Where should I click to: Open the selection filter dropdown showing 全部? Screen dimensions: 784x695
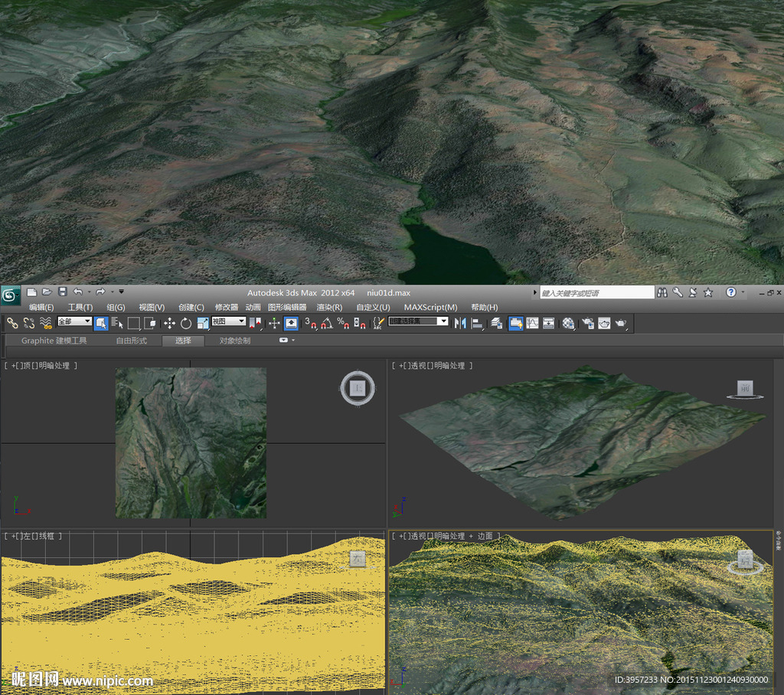(x=74, y=321)
